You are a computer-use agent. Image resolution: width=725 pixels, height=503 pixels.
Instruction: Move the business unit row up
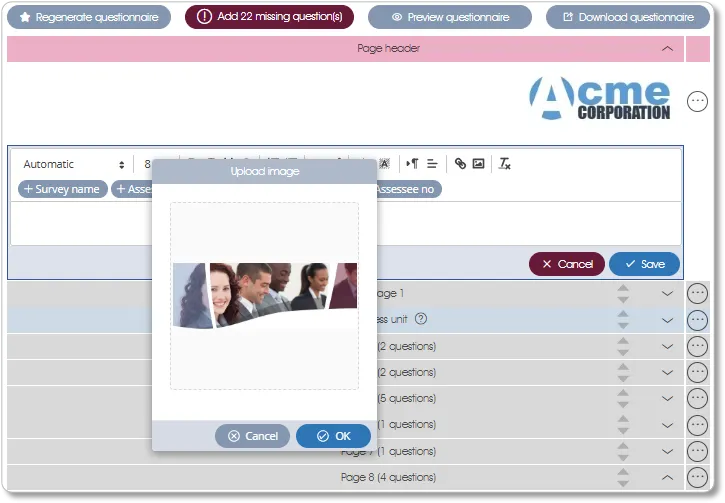click(623, 314)
